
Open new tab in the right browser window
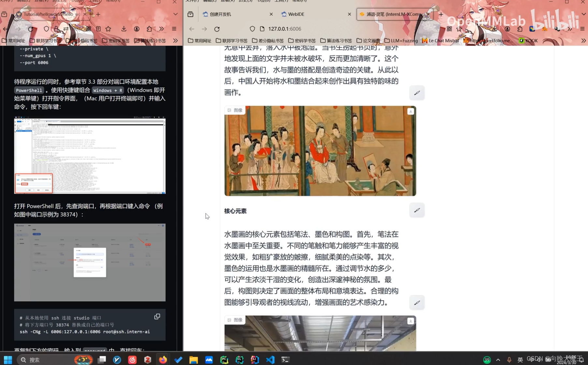tap(441, 14)
